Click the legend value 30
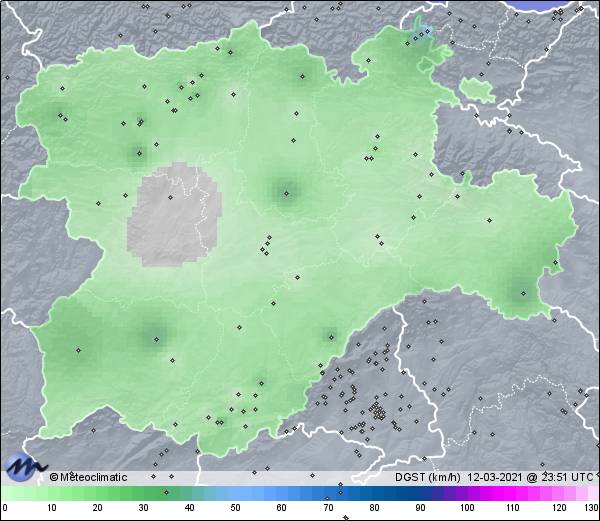Screen dimensions: 600x521 tap(143, 508)
